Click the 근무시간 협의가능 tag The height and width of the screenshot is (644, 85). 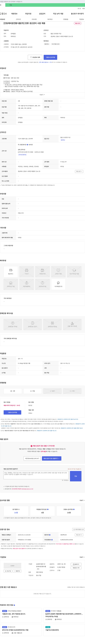click(x=22, y=155)
